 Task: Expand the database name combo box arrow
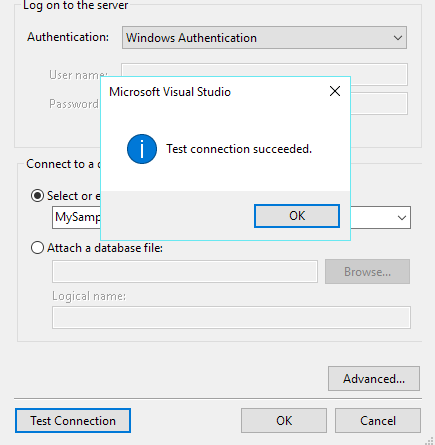point(402,218)
